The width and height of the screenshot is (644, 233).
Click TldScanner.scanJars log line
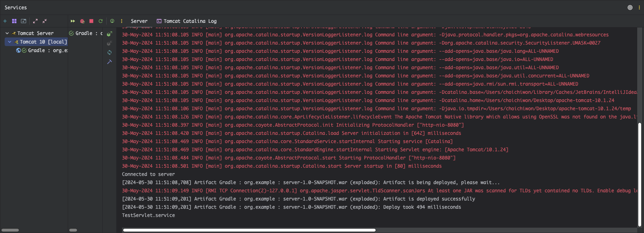[380, 191]
